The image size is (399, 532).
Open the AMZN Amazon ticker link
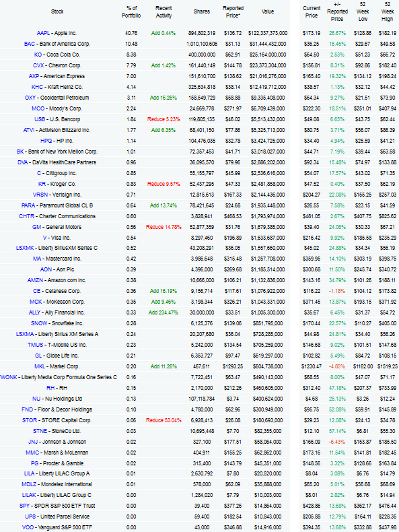pos(35,281)
